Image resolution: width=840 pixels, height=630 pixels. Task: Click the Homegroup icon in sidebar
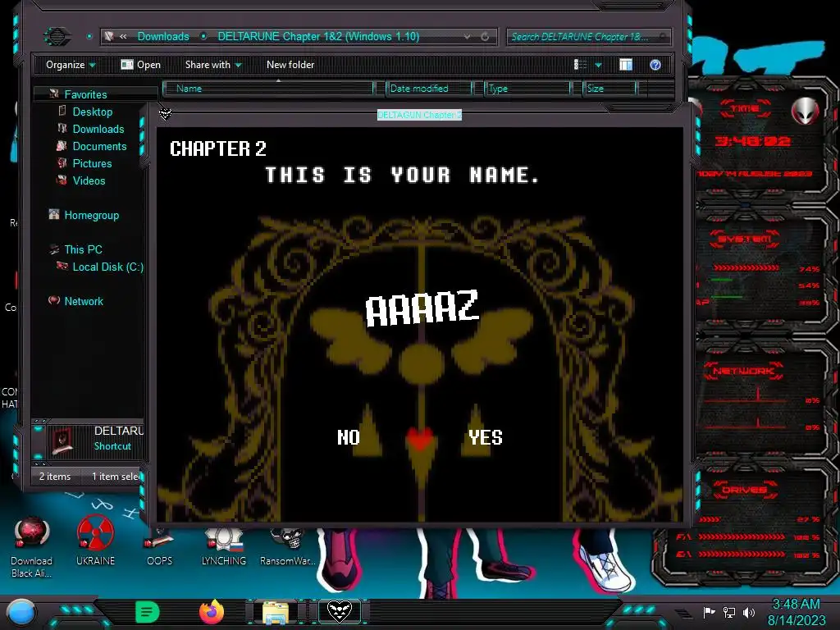(x=54, y=214)
